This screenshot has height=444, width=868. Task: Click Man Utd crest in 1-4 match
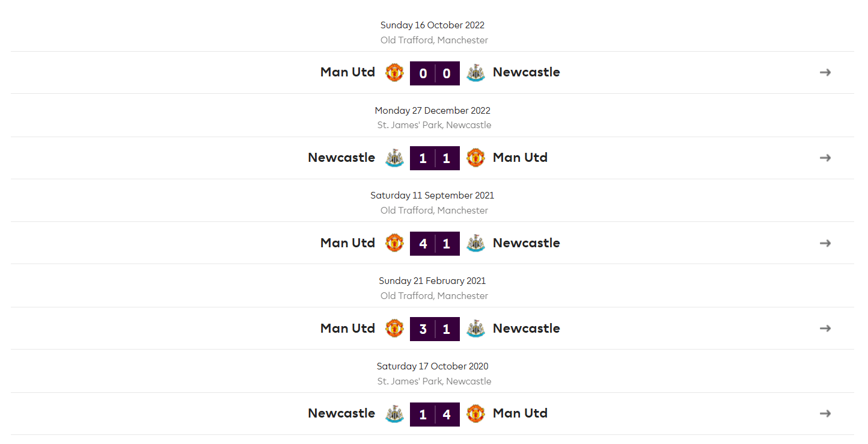pyautogui.click(x=475, y=413)
